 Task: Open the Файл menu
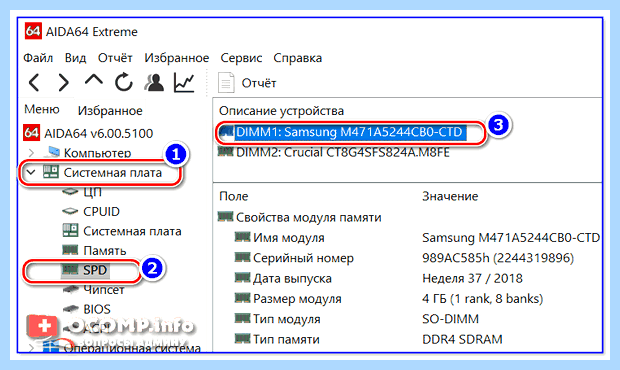click(38, 58)
